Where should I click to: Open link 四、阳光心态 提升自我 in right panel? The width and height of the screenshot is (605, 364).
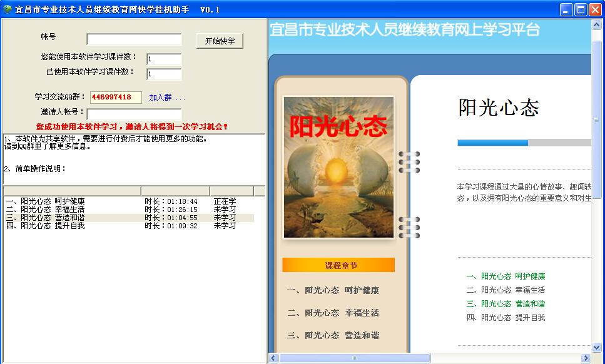click(x=506, y=317)
